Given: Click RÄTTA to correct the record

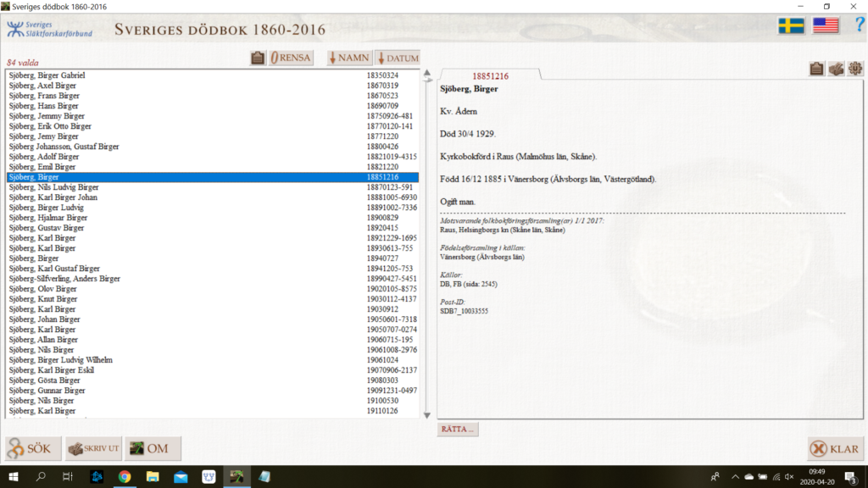Looking at the screenshot, I should [x=458, y=429].
